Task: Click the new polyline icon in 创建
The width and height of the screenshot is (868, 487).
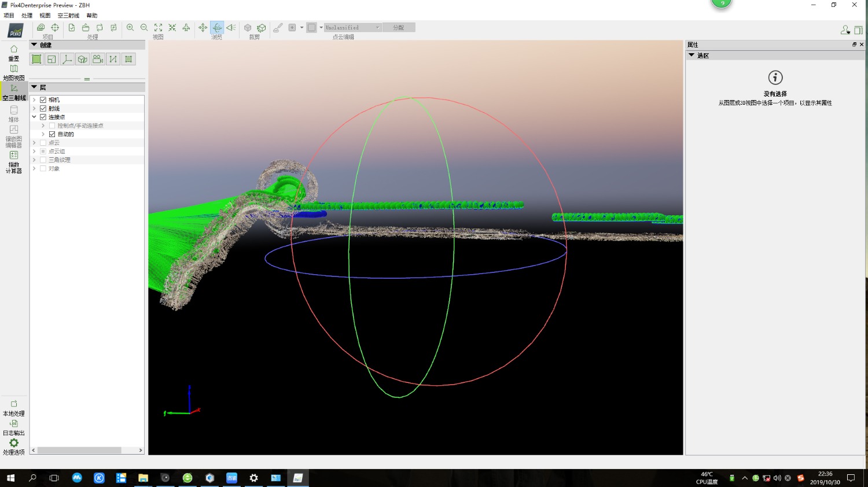Action: [x=113, y=59]
